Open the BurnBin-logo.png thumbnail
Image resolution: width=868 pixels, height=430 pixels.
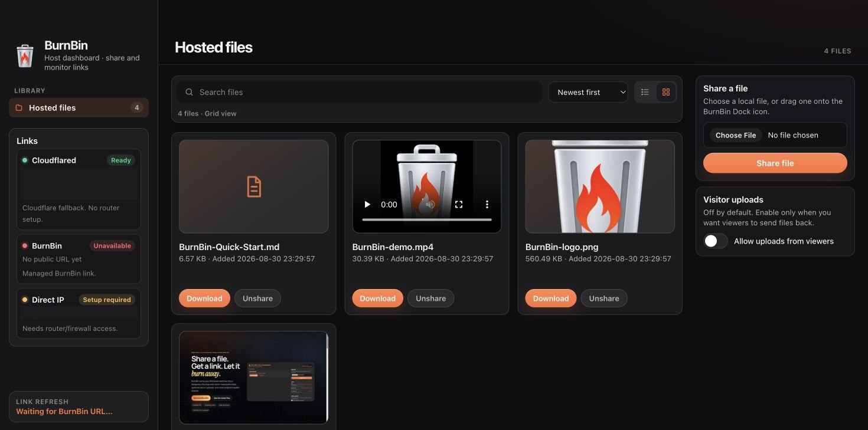coord(600,186)
